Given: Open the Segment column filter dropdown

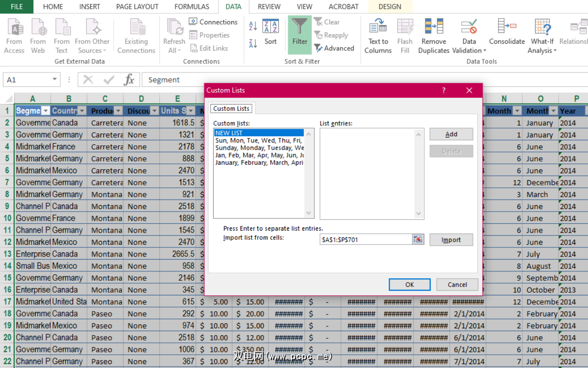Looking at the screenshot, I should click(46, 111).
